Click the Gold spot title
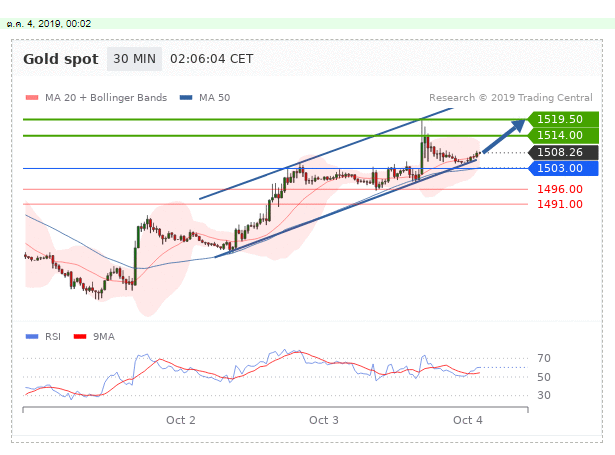The image size is (615, 455). click(x=61, y=59)
